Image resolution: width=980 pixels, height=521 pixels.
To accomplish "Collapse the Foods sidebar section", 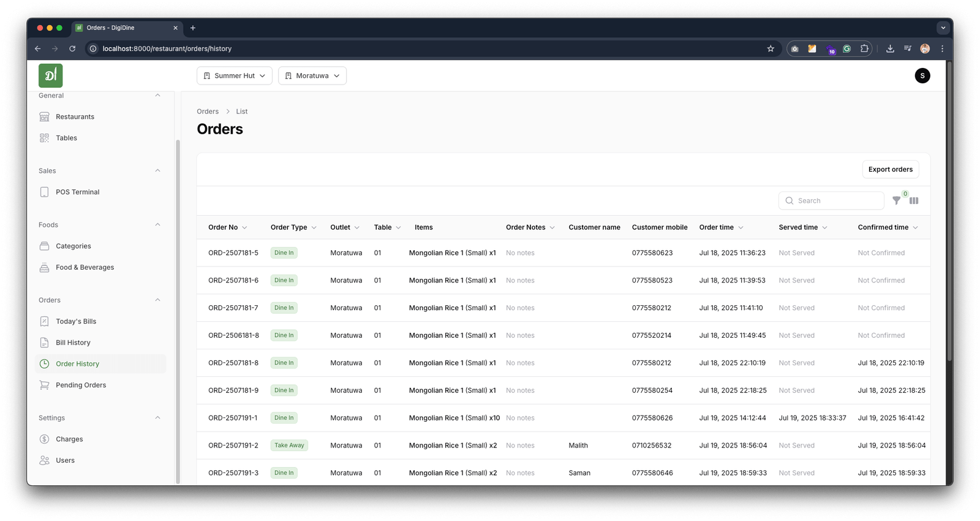I will (157, 224).
